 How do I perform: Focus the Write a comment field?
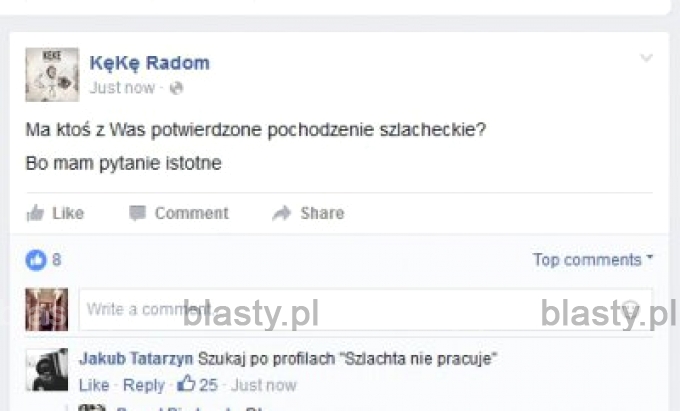click(x=366, y=310)
